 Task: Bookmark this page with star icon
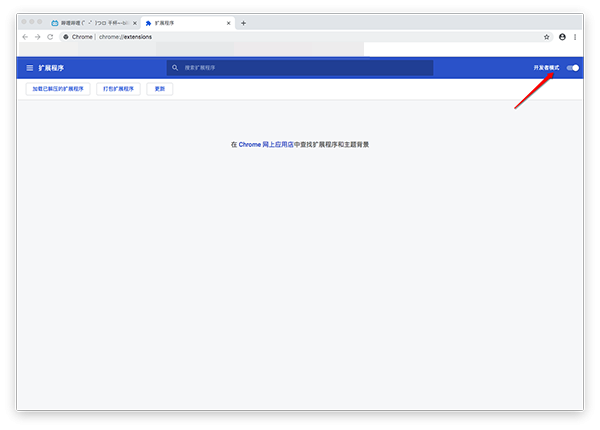tap(546, 37)
